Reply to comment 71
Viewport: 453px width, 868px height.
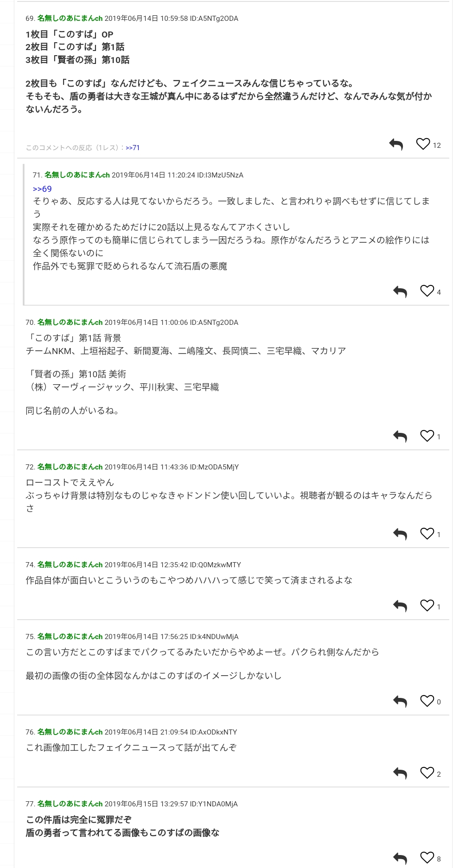(x=400, y=291)
